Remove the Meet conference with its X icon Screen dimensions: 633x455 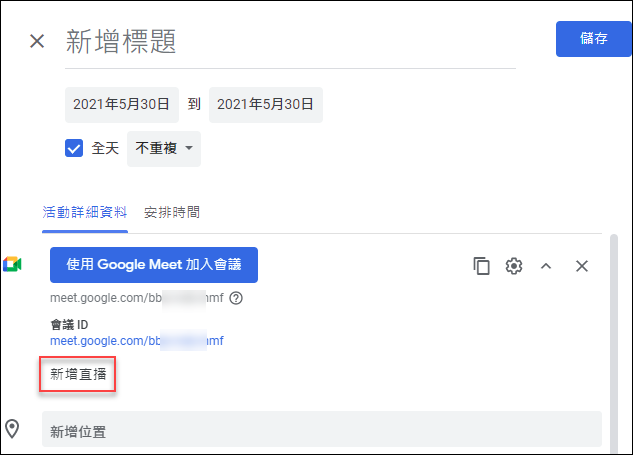pos(582,266)
